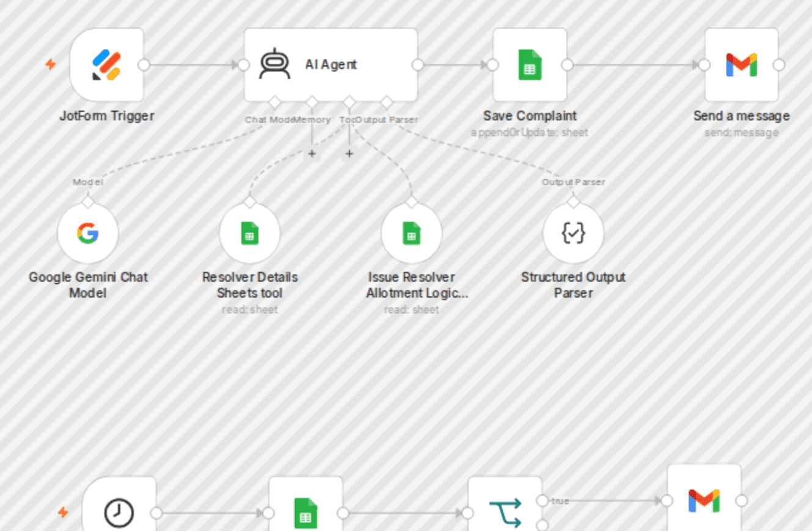This screenshot has height=531, width=812.
Task: Add a Memory sub-node with plus button
Action: [312, 153]
